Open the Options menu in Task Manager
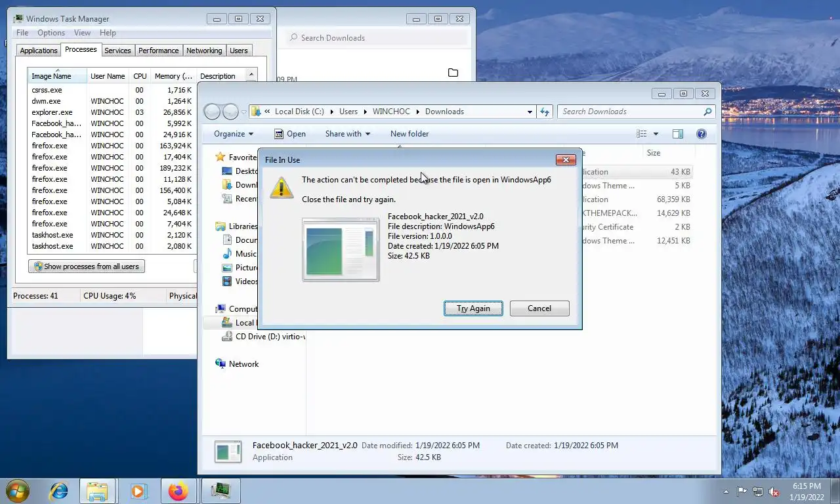Viewport: 840px width, 504px height. [x=51, y=33]
